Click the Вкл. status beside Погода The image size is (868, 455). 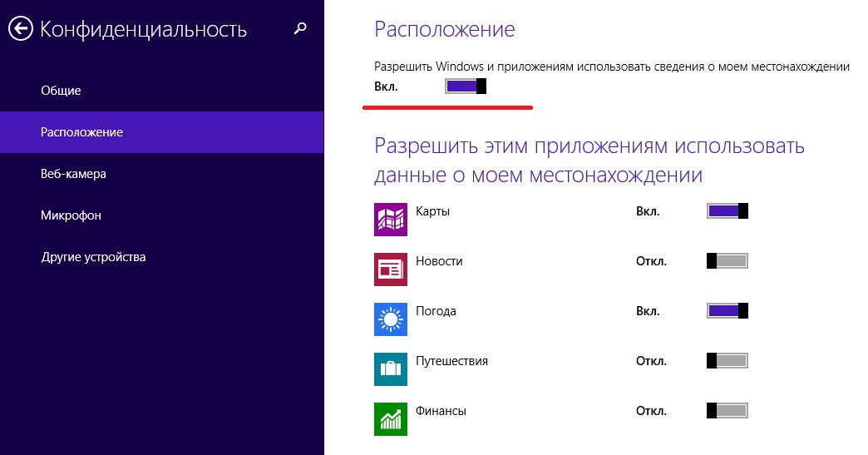[648, 311]
